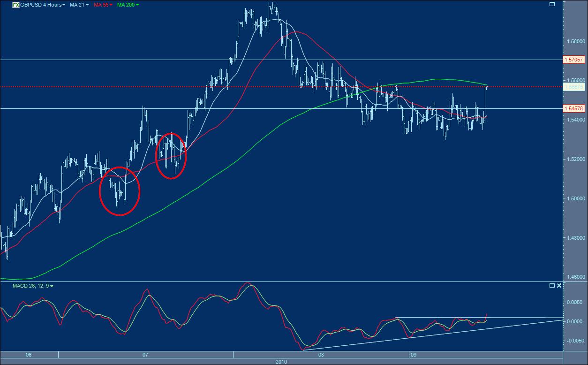
Task: Click the 0.0000 MACD axis value
Action: pos(574,321)
